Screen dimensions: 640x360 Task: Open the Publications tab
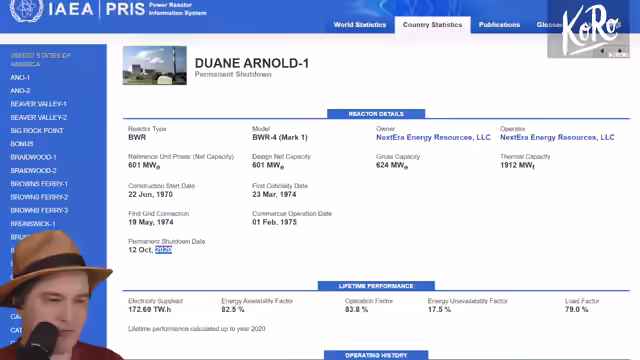coord(499,25)
